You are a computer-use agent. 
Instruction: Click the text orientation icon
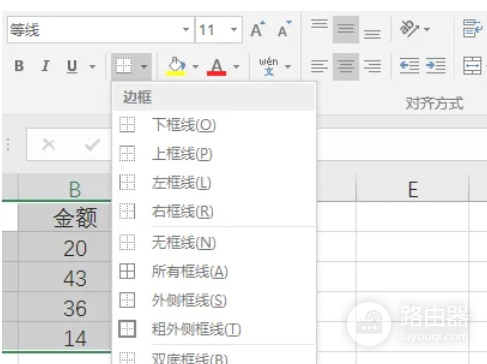[x=409, y=29]
